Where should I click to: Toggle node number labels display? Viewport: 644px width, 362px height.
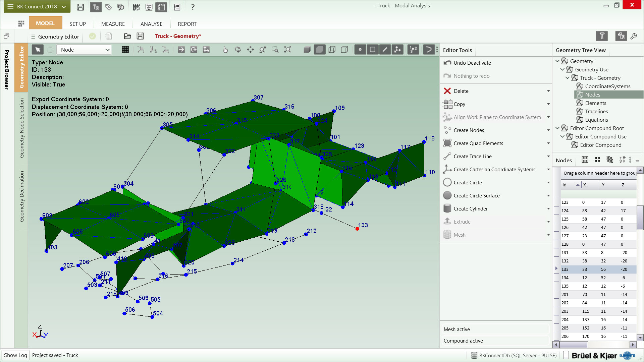pos(413,50)
